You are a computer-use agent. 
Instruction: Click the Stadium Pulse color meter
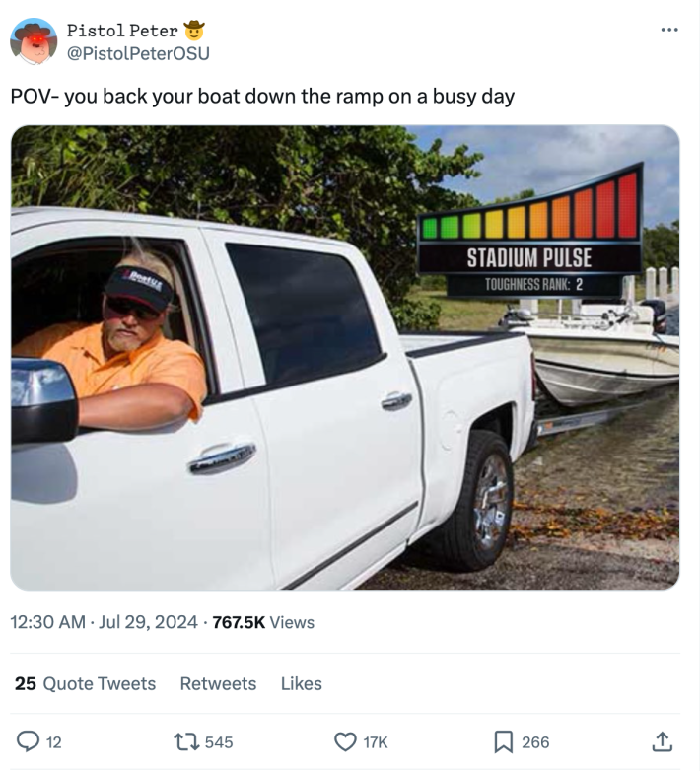click(x=529, y=215)
